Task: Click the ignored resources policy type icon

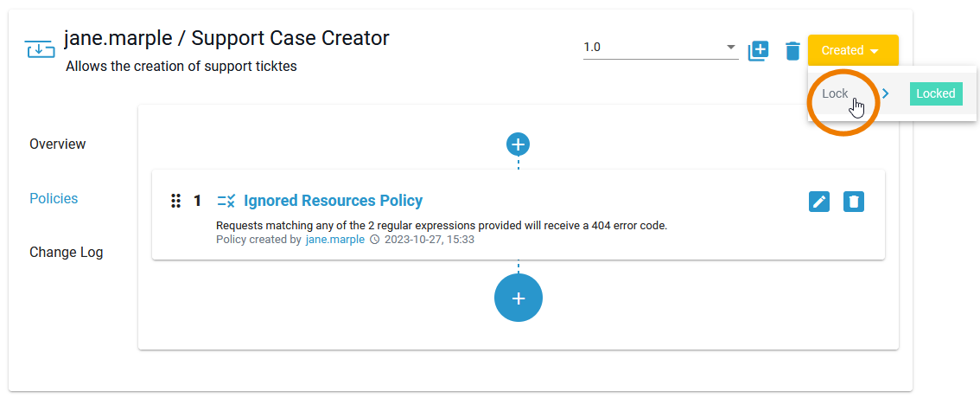Action: 226,202
